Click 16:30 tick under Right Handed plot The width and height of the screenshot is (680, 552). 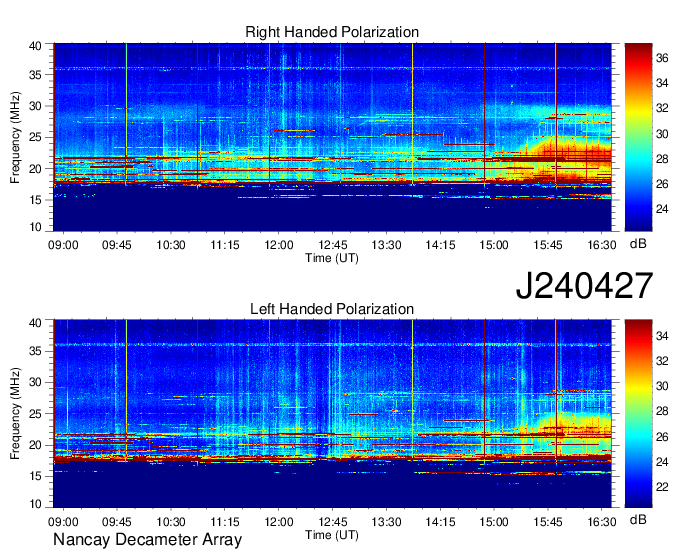pos(602,245)
